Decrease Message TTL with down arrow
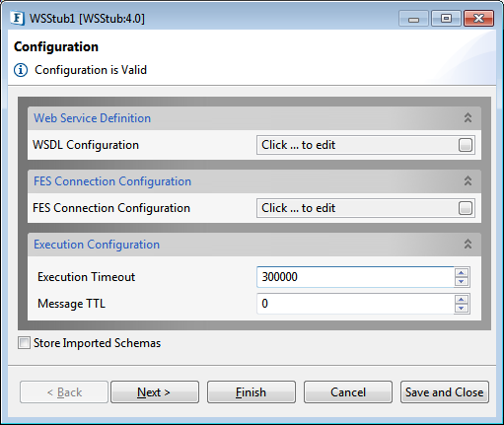Screen dimensions: 504x425 (x=462, y=308)
